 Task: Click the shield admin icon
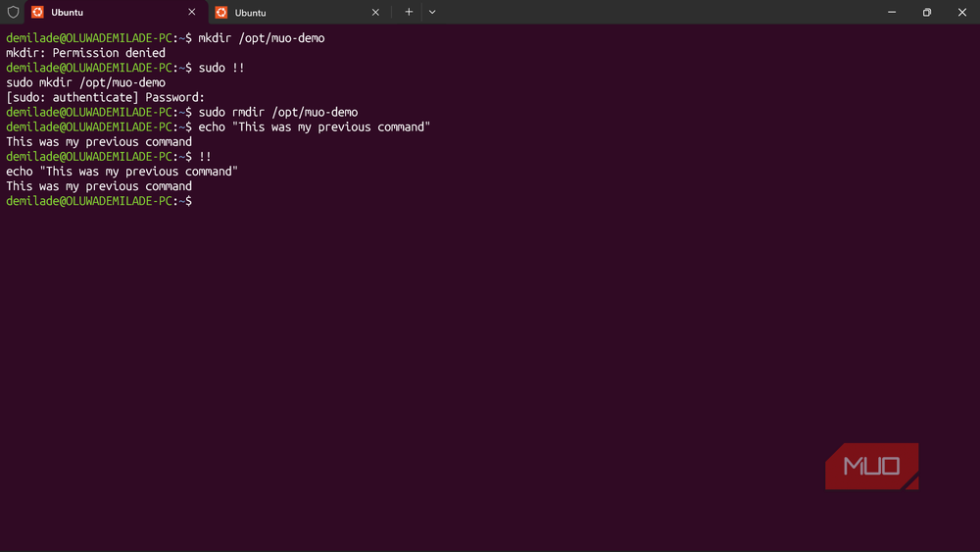(13, 12)
